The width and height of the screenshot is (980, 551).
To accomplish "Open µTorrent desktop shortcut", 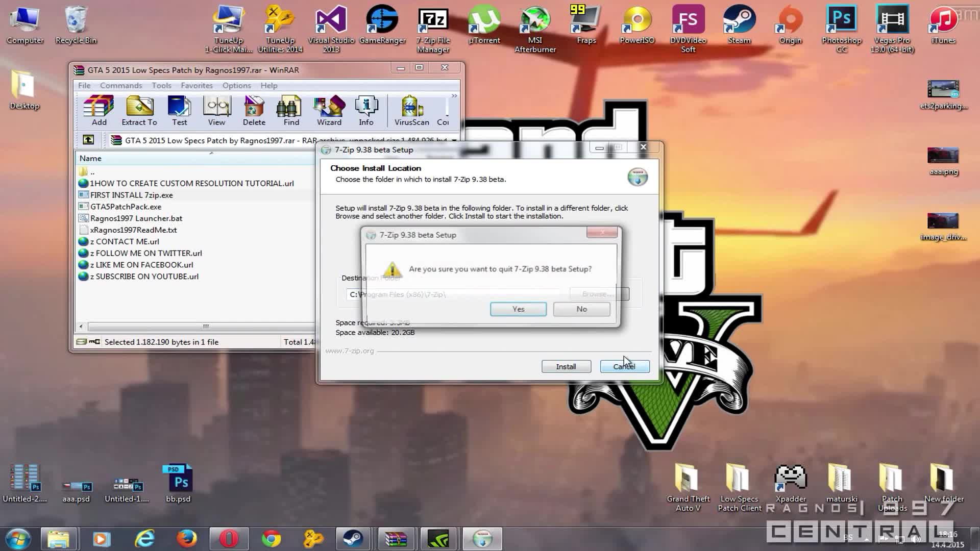I will (x=484, y=24).
